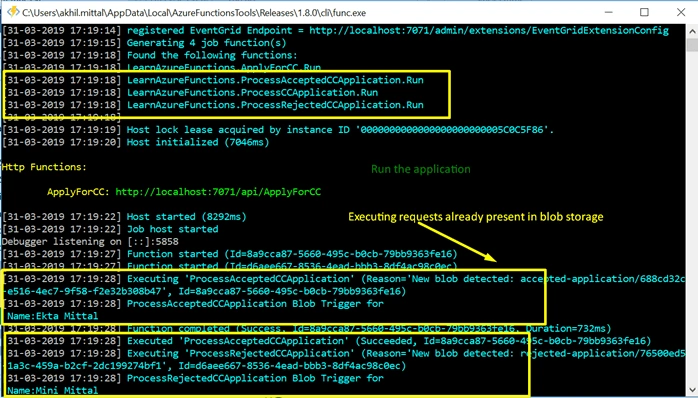
Task: Click 'Host started (8292ms)' line
Action: 125,217
